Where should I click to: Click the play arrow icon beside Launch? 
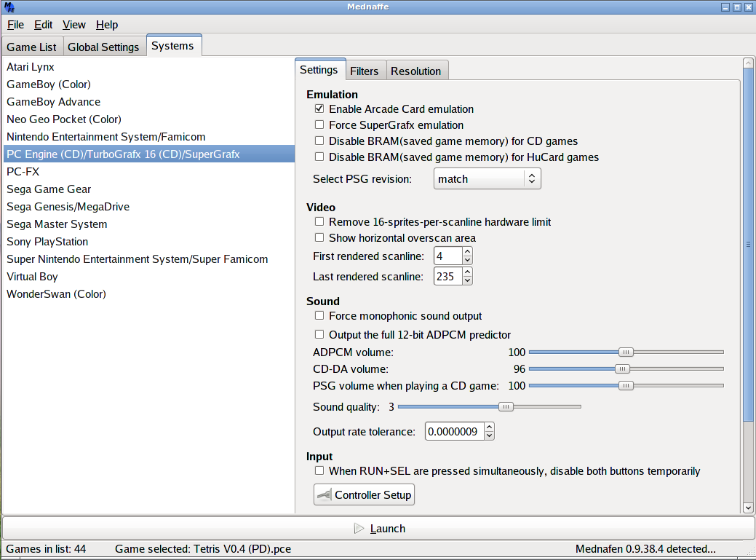[x=359, y=529]
